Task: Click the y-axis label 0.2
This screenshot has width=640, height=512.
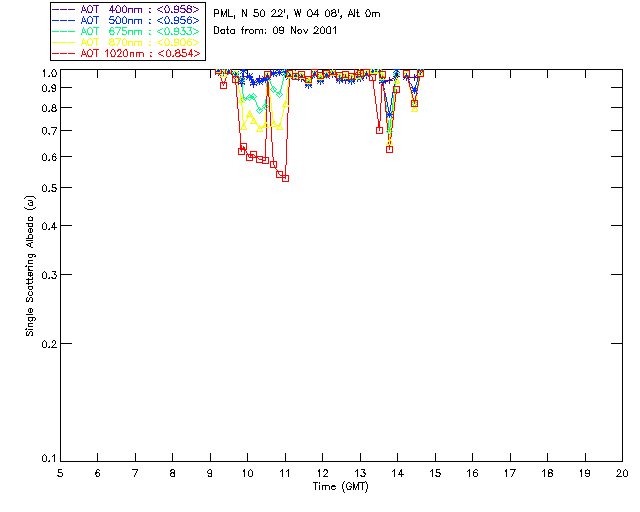Action: click(x=49, y=344)
